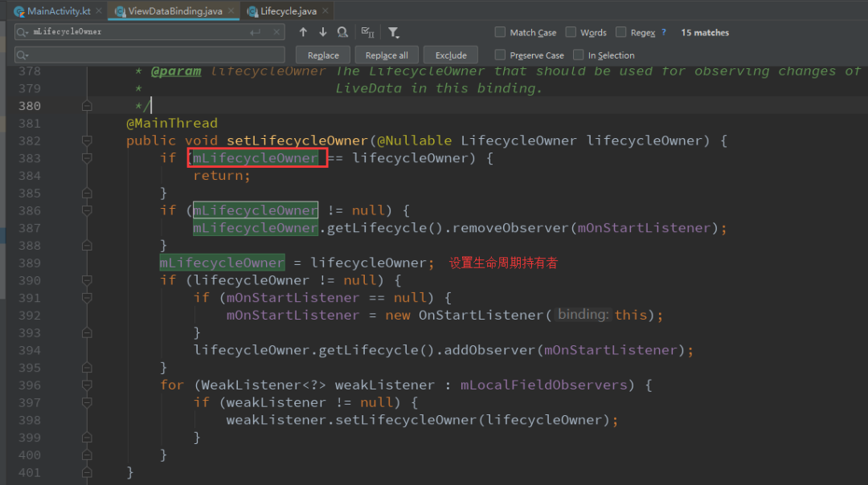Click class icon on ViewDataBinding.java tab
The height and width of the screenshot is (485, 868).
tap(120, 11)
